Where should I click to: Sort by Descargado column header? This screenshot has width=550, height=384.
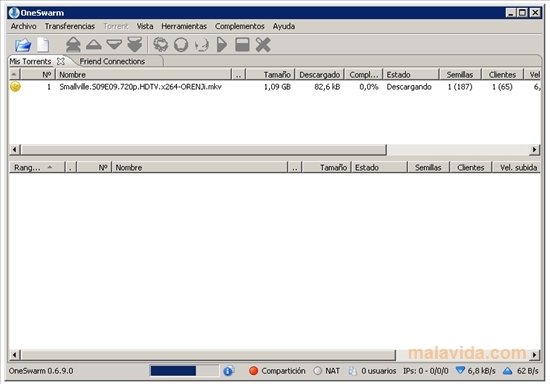pos(320,74)
